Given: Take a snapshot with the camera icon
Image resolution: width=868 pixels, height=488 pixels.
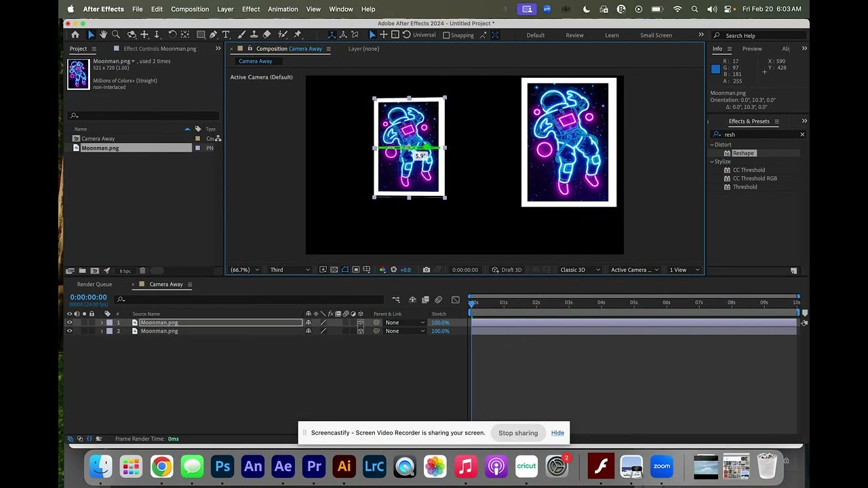Looking at the screenshot, I should (x=426, y=270).
